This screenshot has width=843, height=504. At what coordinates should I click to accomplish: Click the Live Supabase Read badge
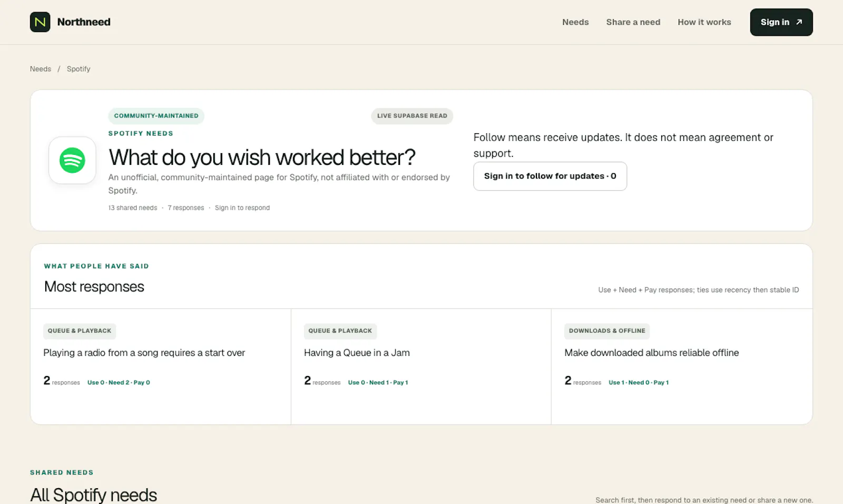pos(412,116)
